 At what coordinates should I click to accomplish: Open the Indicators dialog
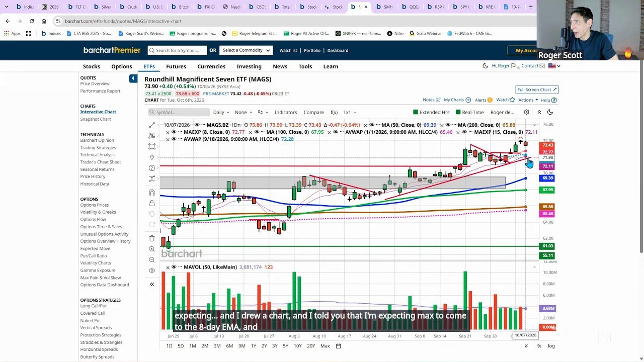pyautogui.click(x=286, y=112)
